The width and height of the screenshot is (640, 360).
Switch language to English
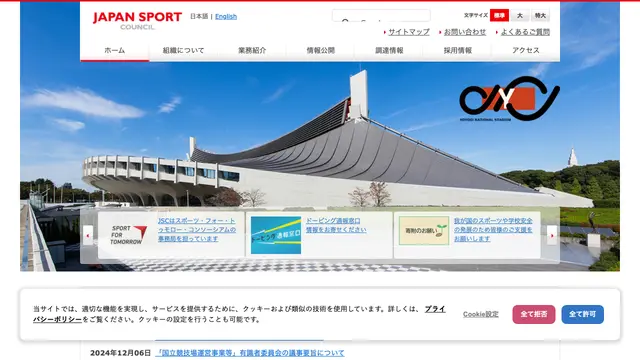226,16
